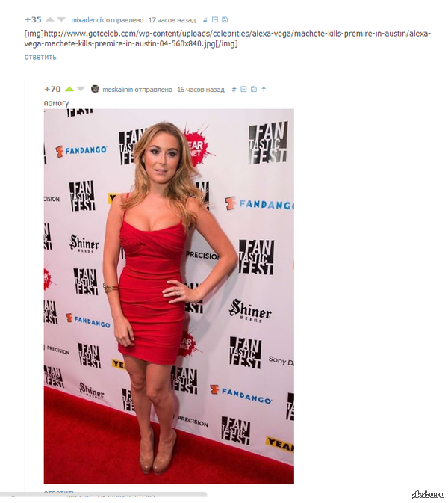Click 'ответить' under mixadencik's comment
The height and width of the screenshot is (503, 448).
pos(40,57)
